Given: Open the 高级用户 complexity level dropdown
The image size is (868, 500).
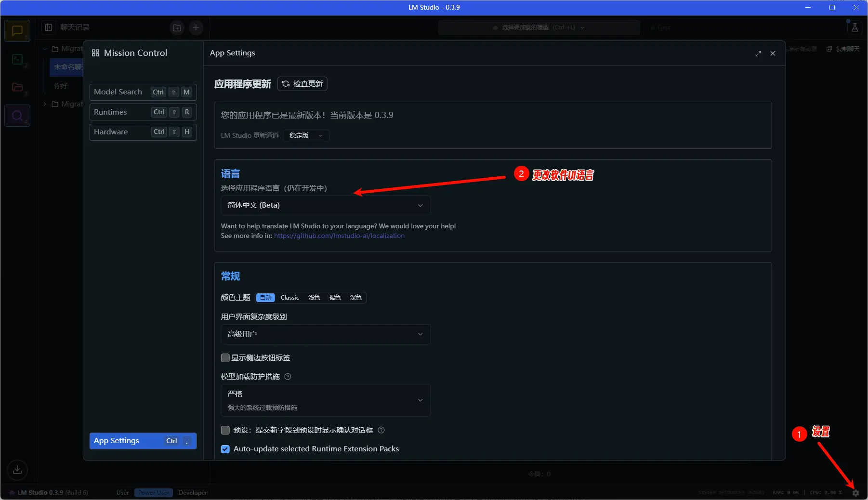Looking at the screenshot, I should pos(325,334).
